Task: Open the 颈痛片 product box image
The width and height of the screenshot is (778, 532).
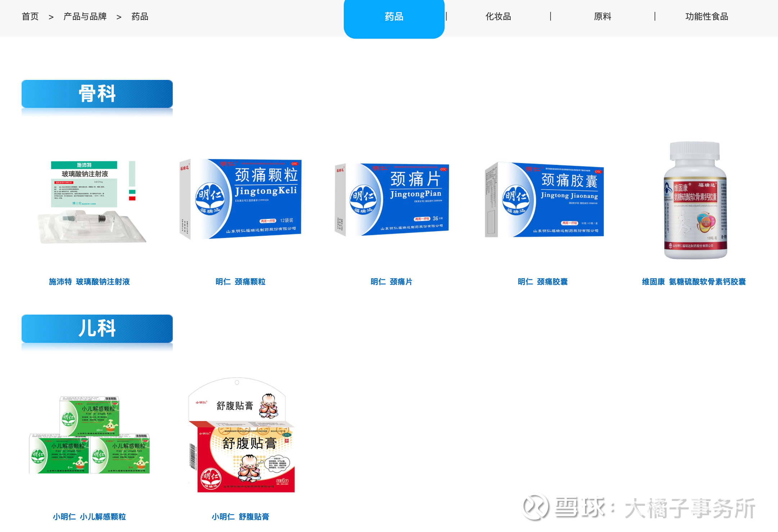Action: 392,200
